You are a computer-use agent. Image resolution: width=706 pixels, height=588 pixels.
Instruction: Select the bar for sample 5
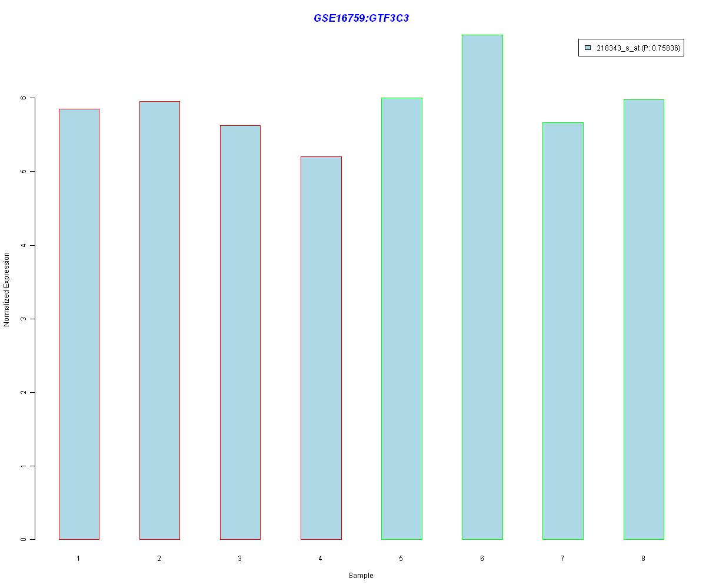[402, 319]
